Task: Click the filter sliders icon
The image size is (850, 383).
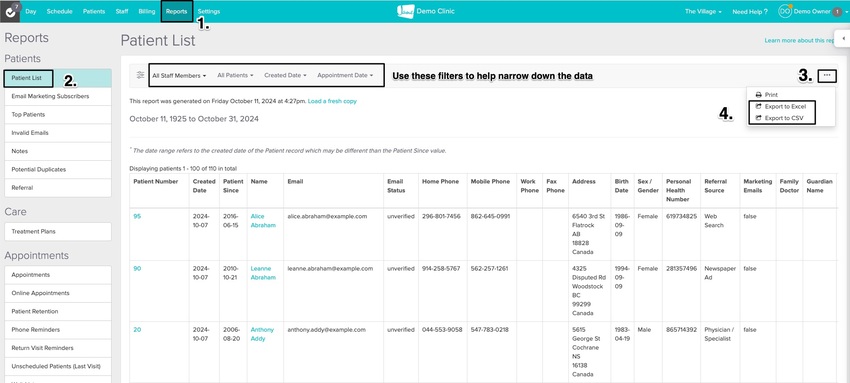Action: [x=140, y=75]
